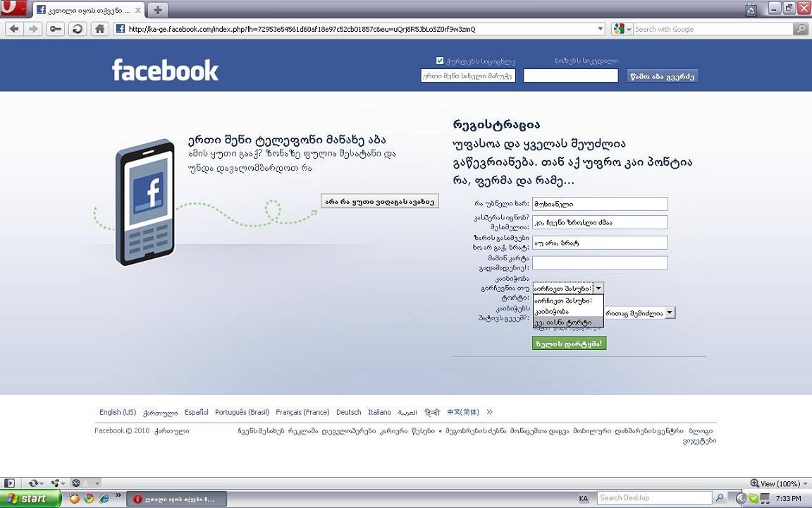
Task: Select second option in open dropdown list
Action: coord(568,312)
